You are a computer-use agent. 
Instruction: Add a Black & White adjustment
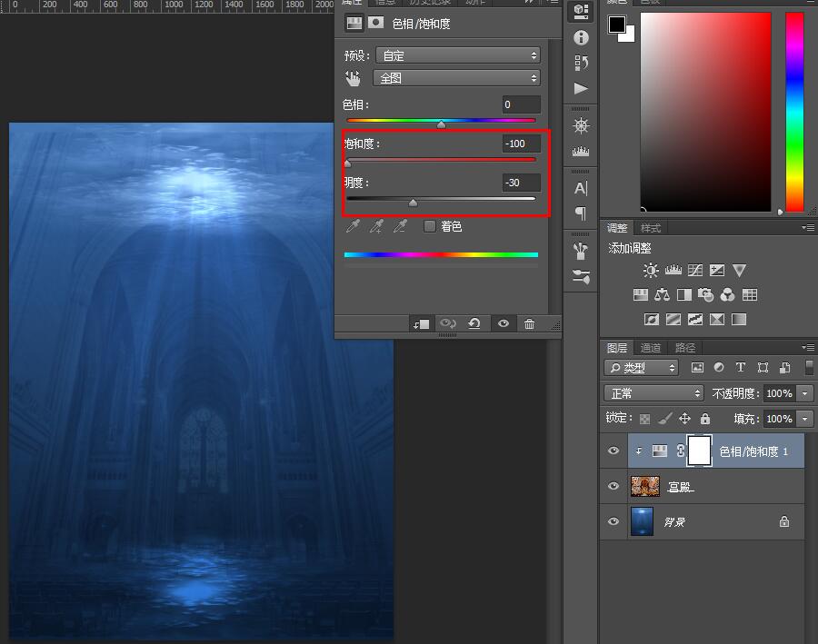coord(683,295)
